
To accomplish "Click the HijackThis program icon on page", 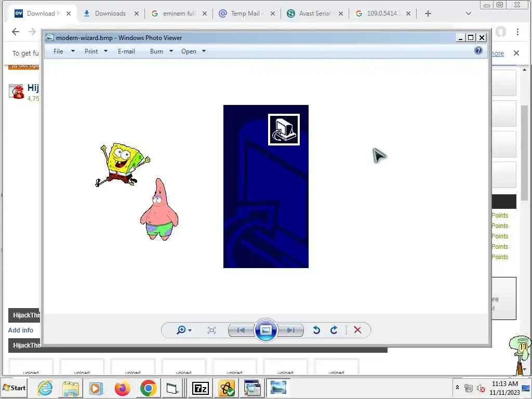I will (x=16, y=91).
